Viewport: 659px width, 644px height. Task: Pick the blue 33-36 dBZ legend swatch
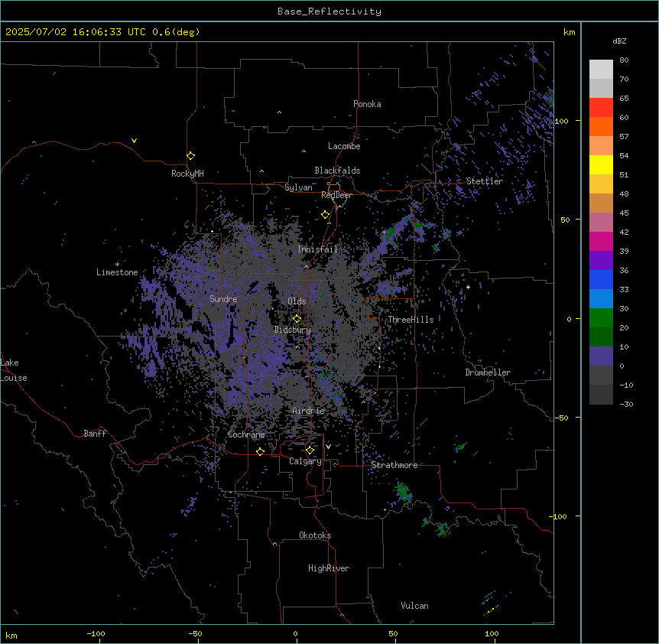[601, 279]
